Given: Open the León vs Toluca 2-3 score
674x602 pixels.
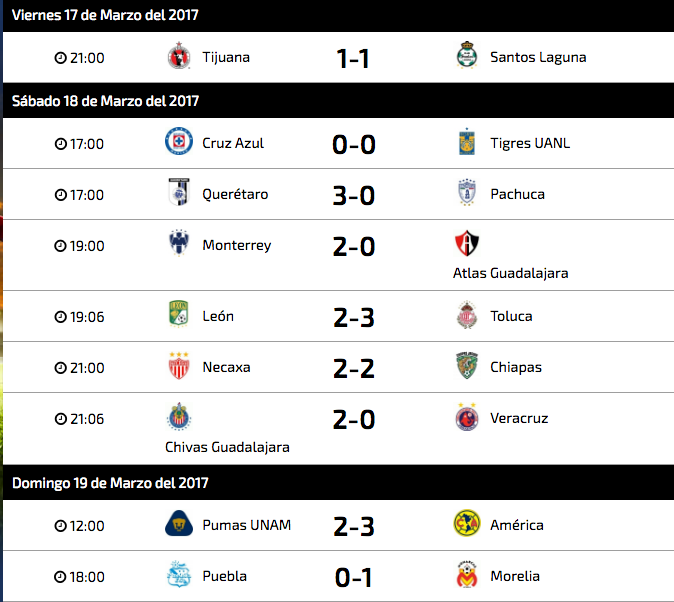Looking at the screenshot, I should (x=354, y=318).
